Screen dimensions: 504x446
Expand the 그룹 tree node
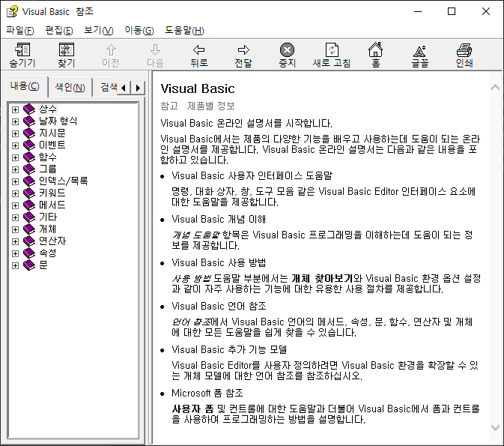pyautogui.click(x=15, y=170)
